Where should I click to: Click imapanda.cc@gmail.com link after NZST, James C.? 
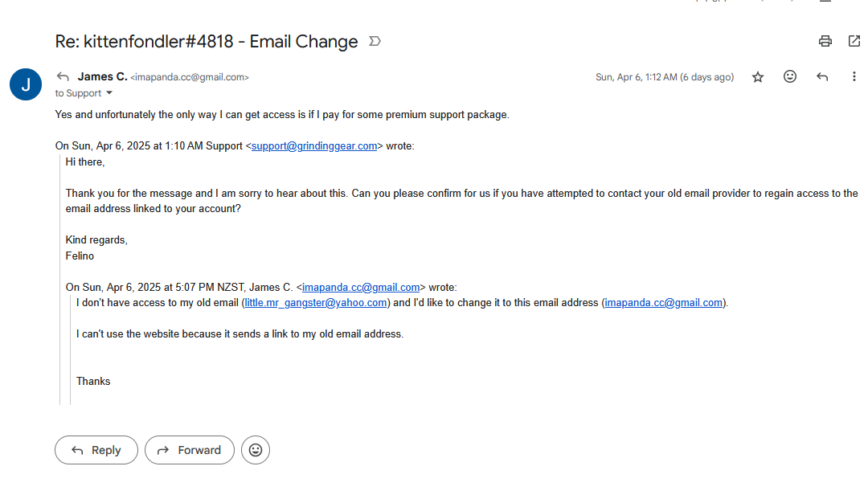pos(361,287)
